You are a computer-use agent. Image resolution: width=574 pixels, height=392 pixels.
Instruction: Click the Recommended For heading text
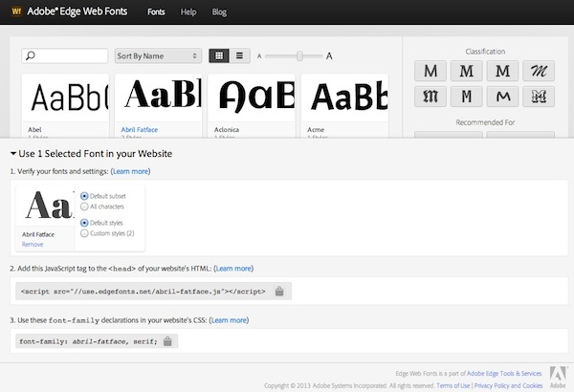click(x=485, y=122)
